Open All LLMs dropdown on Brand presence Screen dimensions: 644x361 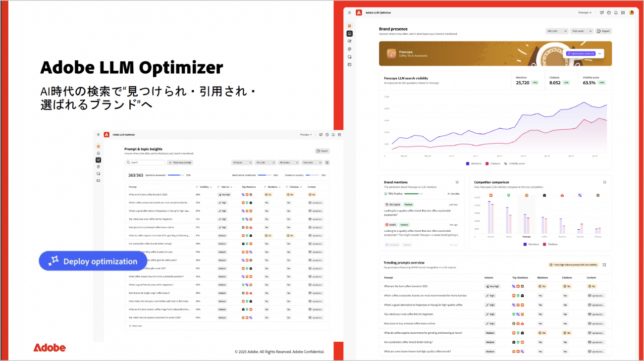(x=556, y=31)
